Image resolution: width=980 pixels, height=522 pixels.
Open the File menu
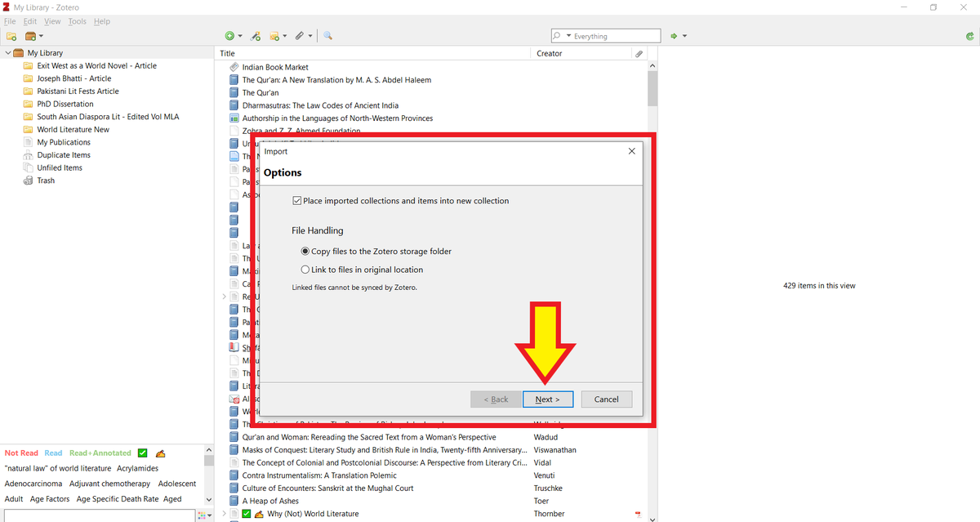click(10, 21)
